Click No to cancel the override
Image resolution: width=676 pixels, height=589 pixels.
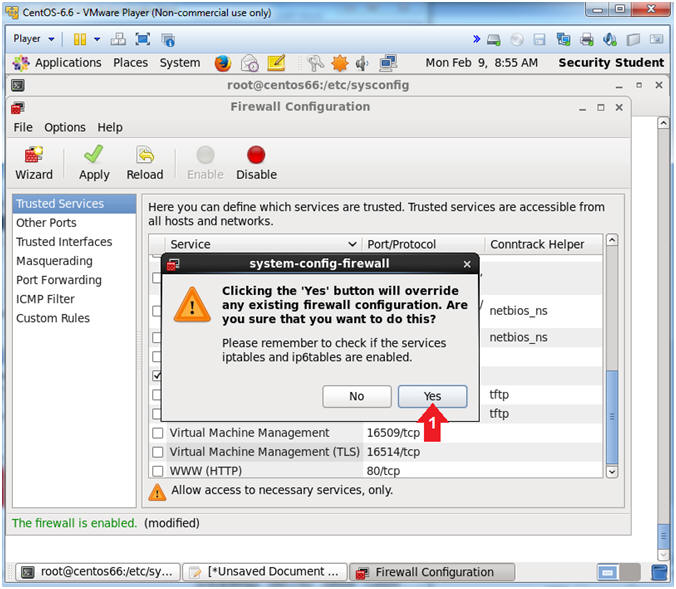click(357, 396)
